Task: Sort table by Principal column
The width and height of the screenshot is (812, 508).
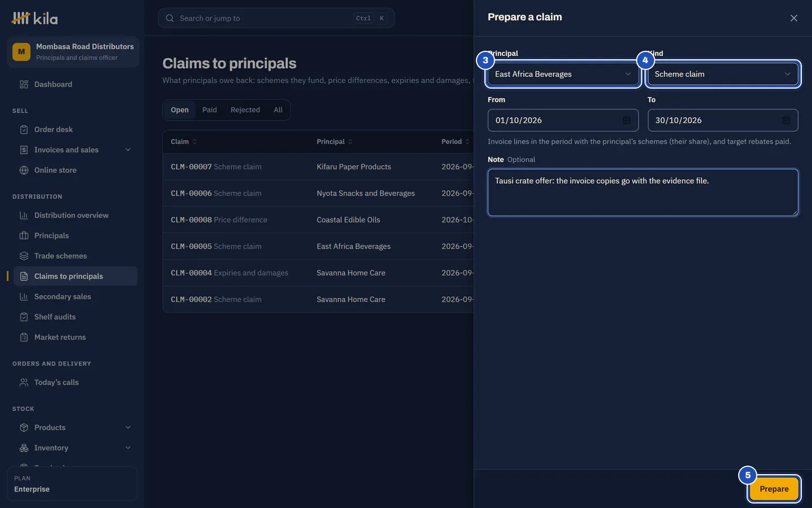Action: [334, 142]
